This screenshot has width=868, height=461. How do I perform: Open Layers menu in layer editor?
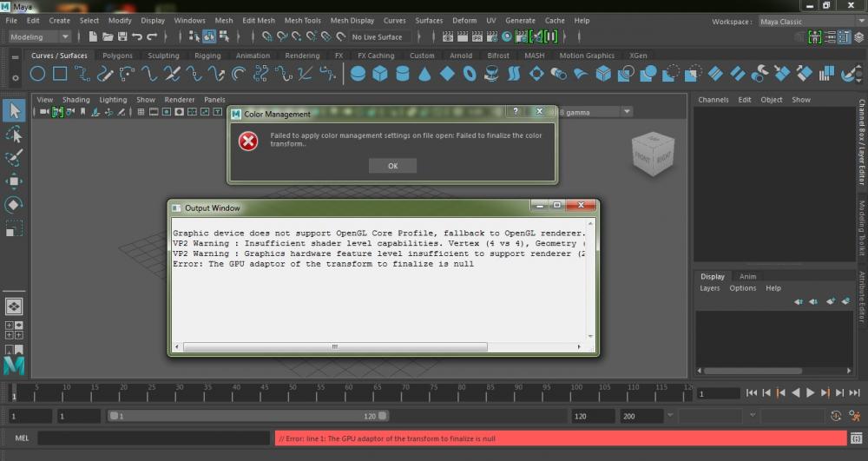pyautogui.click(x=709, y=287)
